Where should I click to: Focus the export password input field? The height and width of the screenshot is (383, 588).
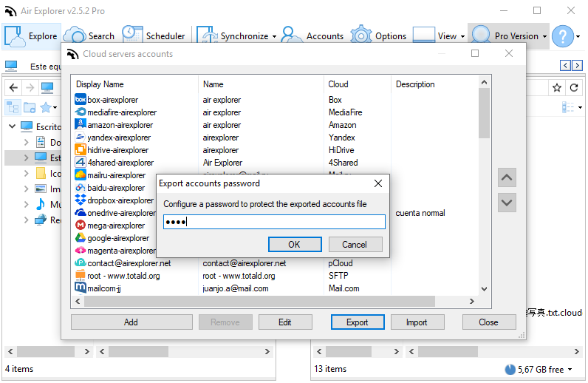(274, 222)
